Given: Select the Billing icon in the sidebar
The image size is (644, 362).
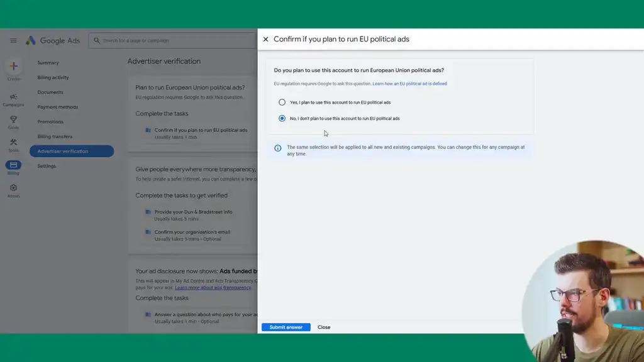Looking at the screenshot, I should (13, 165).
